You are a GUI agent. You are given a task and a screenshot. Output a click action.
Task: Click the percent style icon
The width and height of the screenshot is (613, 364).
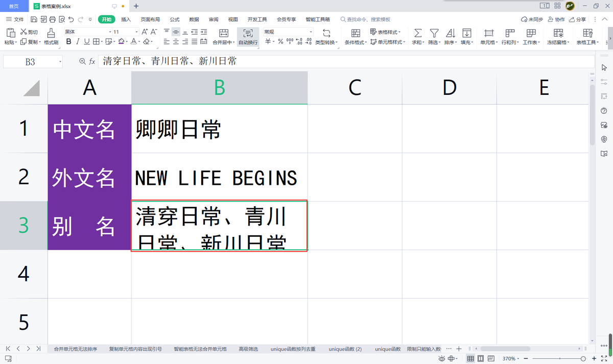[280, 42]
